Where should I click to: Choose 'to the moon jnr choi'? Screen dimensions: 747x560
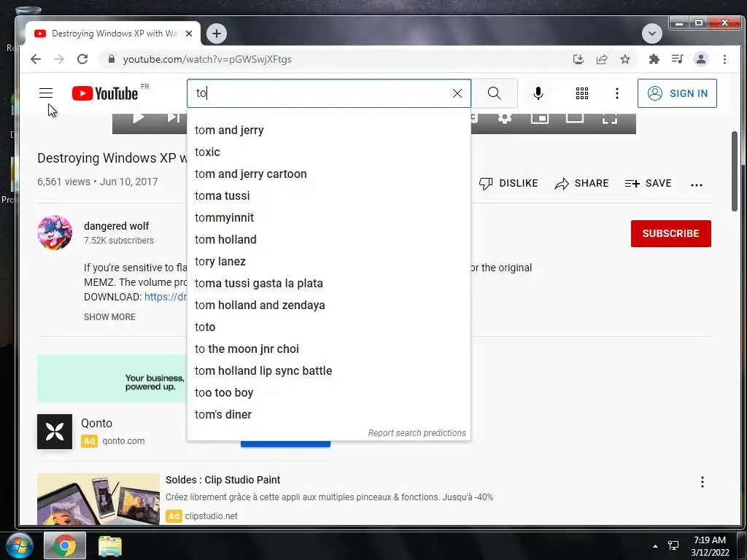tap(329, 349)
